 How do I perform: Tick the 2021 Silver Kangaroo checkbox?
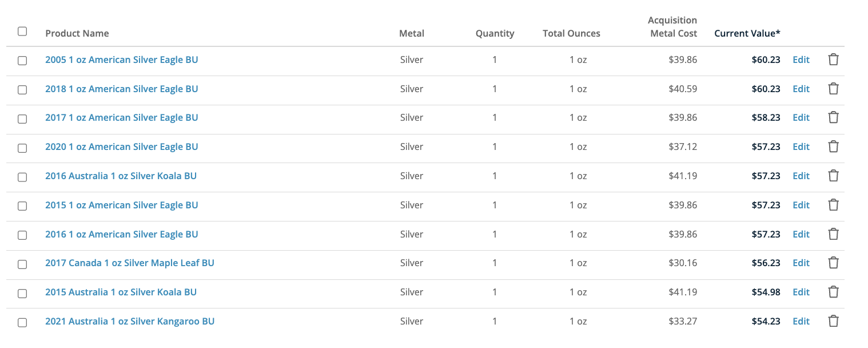click(x=22, y=322)
